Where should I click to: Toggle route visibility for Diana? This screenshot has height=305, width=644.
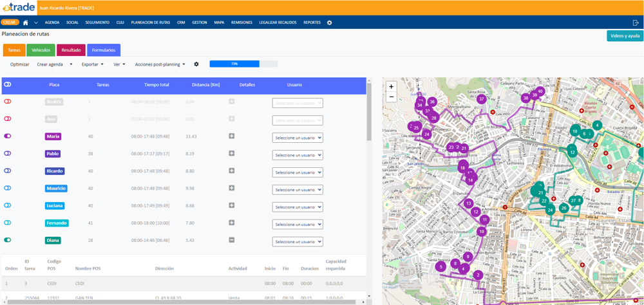tap(7, 240)
